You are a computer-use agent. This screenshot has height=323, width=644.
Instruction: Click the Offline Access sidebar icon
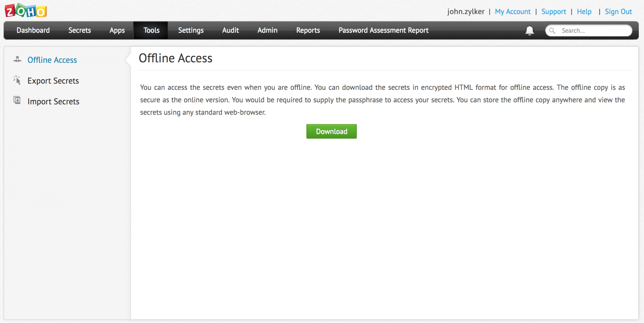pos(17,60)
